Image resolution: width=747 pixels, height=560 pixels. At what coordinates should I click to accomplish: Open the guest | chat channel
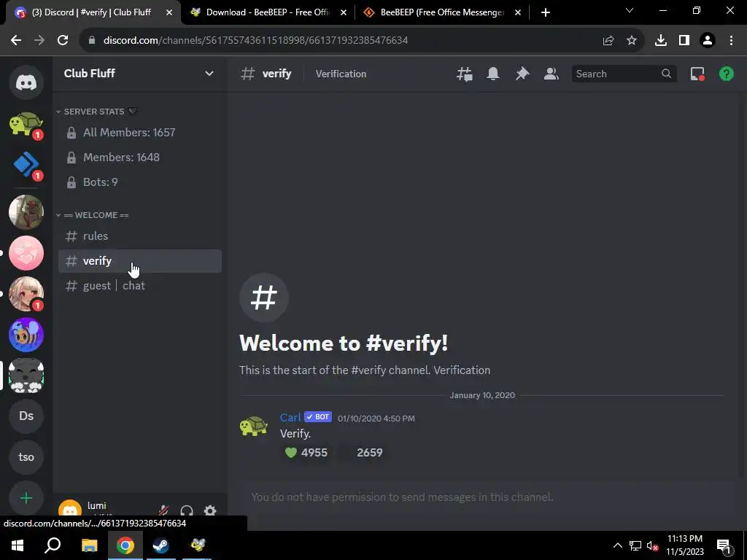pyautogui.click(x=140, y=286)
